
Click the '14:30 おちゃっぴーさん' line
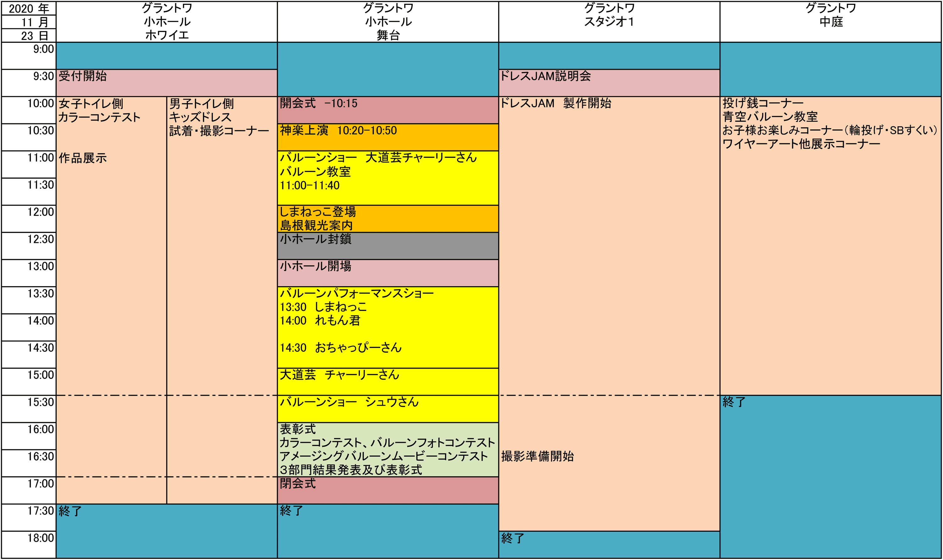341,348
